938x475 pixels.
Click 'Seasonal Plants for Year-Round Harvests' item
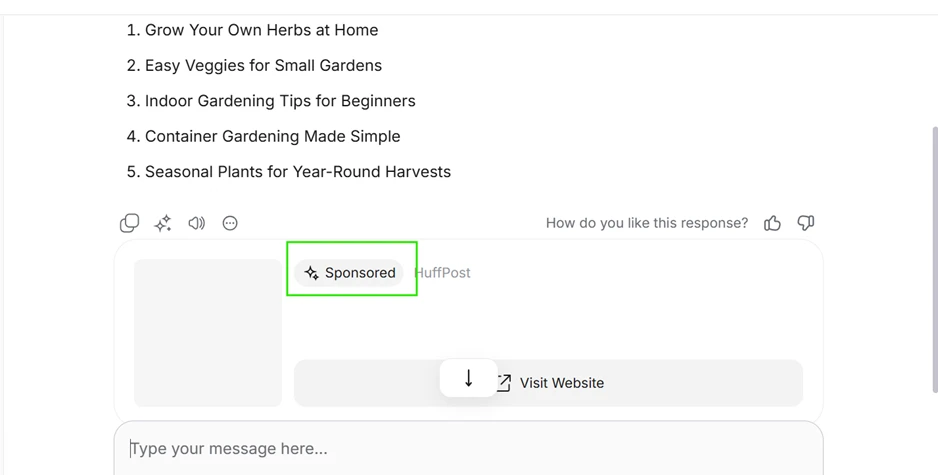[298, 172]
